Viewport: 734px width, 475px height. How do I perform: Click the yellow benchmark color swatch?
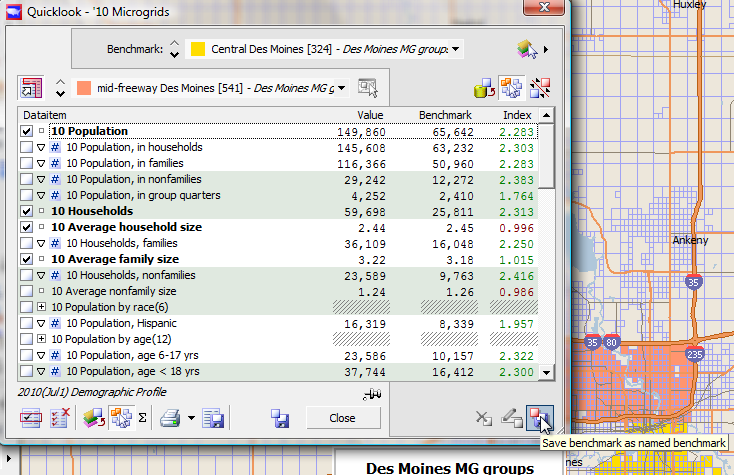pyautogui.click(x=198, y=49)
